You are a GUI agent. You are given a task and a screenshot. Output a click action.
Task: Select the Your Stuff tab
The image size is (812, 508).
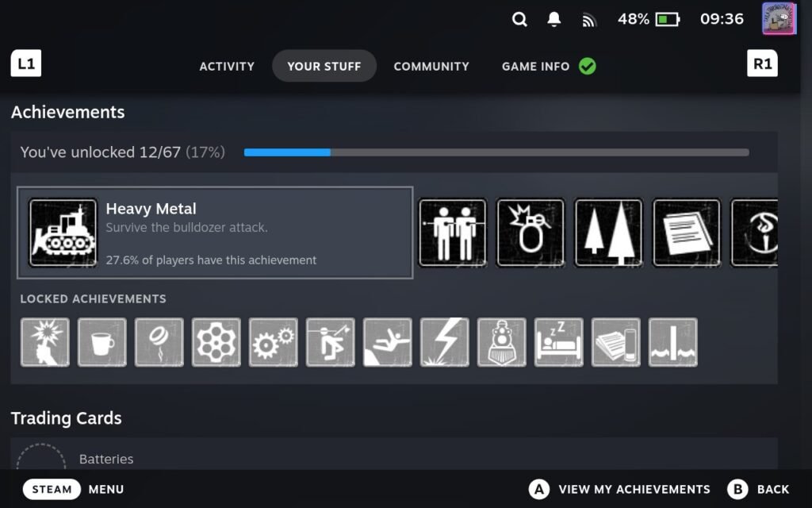[x=324, y=66]
